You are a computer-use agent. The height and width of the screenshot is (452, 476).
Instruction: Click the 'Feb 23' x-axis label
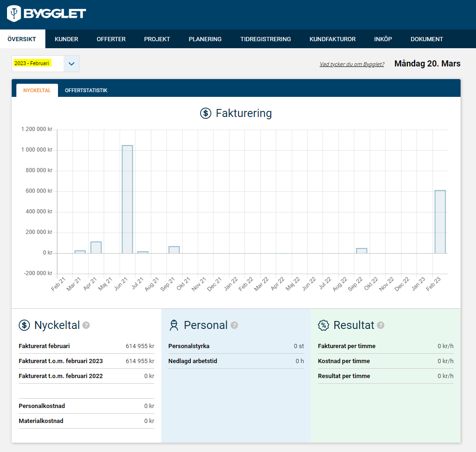click(x=433, y=284)
